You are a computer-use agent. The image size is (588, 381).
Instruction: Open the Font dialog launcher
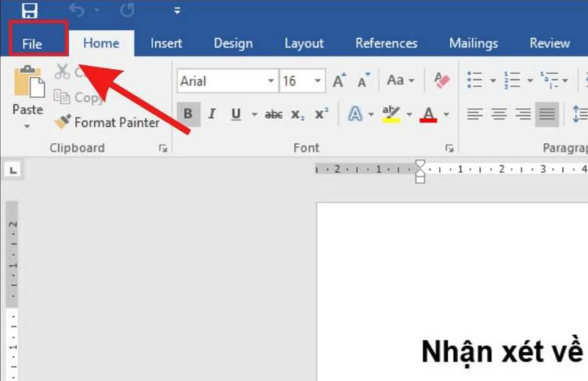pos(449,149)
